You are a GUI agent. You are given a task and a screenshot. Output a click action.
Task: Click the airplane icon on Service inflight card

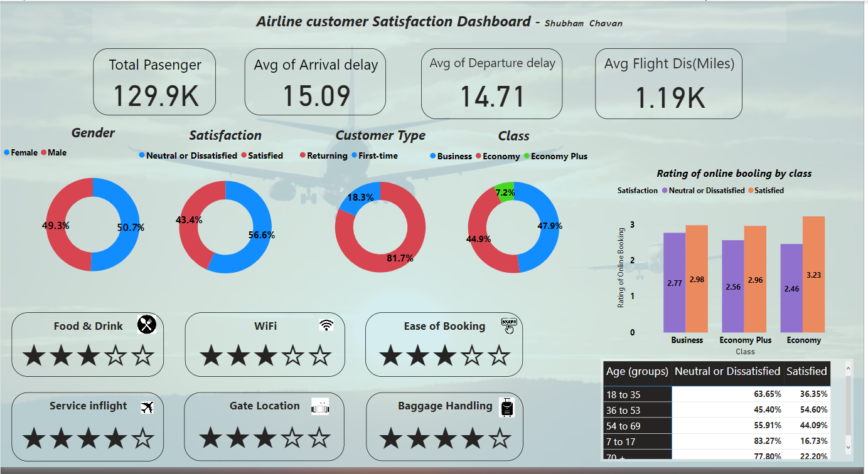pos(147,406)
